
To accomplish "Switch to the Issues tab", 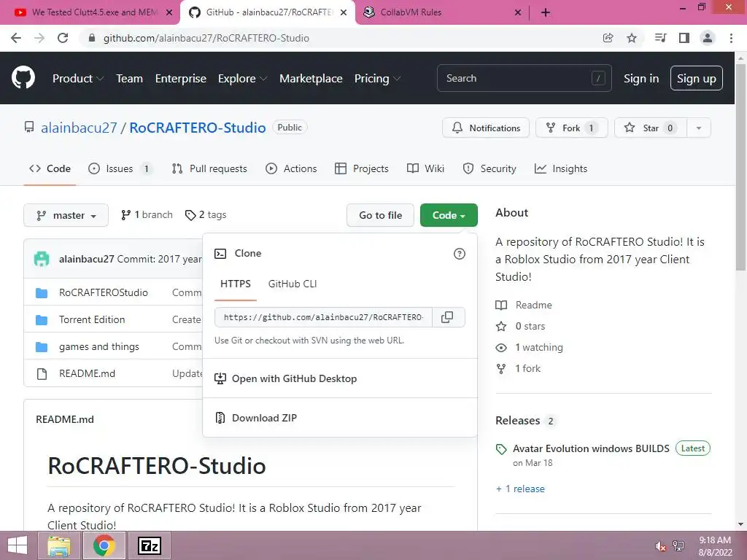I will click(x=120, y=168).
